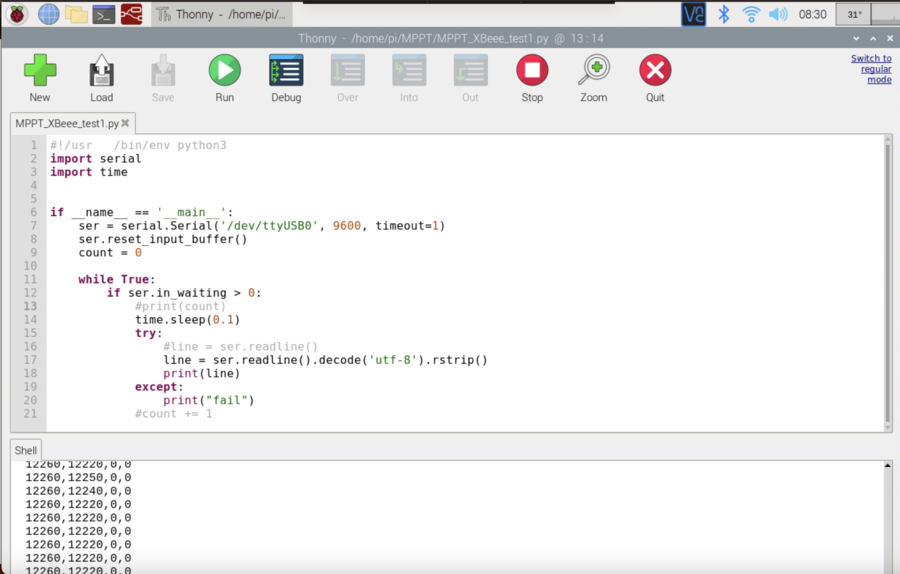Screen dimensions: 900x574
Task: Launch the terminal from the taskbar
Action: pyautogui.click(x=103, y=14)
